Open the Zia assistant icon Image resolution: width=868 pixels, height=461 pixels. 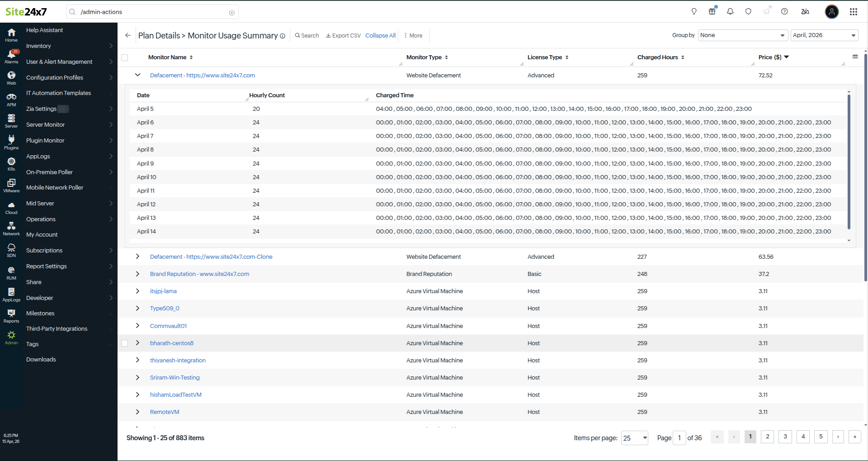click(805, 12)
